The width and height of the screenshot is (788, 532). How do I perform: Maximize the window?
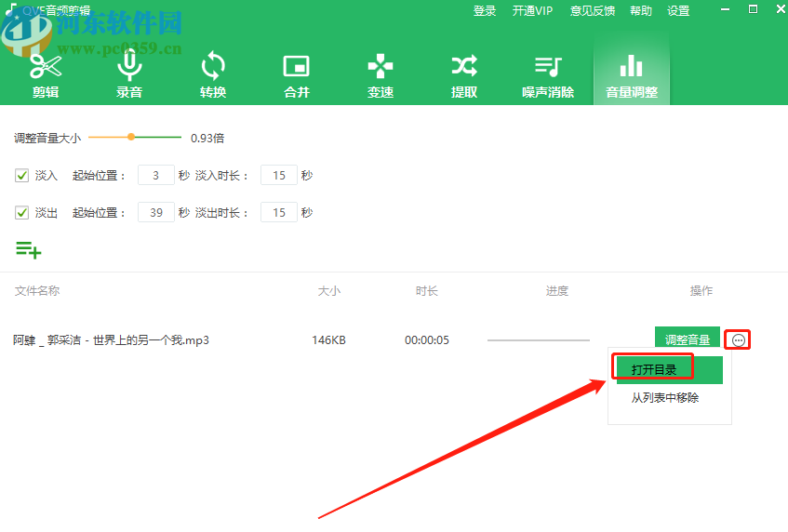point(753,9)
